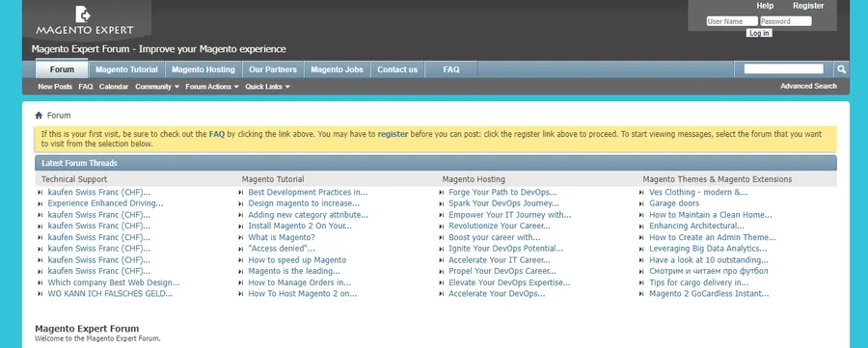
Task: Open thread How To Host Magento 2 on
Action: point(303,294)
